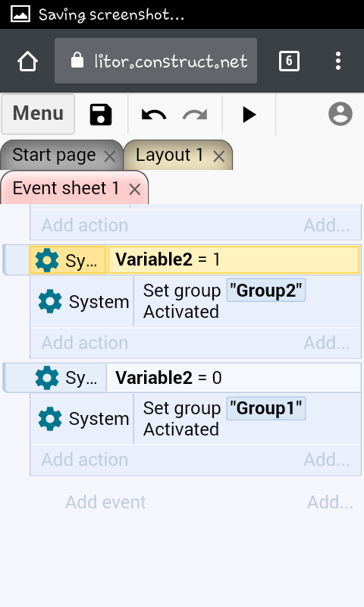Preview project with play button
The height and width of the screenshot is (607, 364).
249,115
